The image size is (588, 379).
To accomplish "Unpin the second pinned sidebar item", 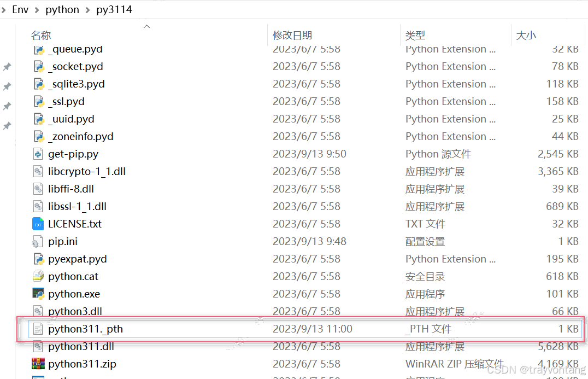I will tap(7, 86).
